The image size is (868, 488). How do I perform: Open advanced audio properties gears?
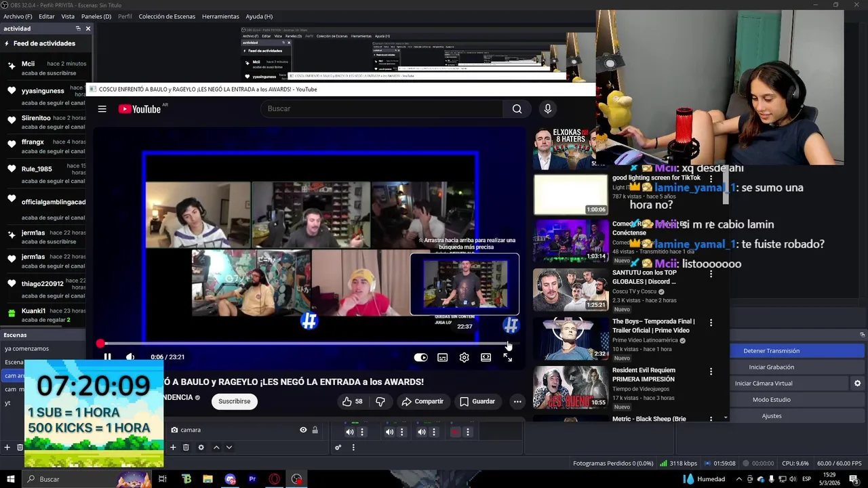[338, 447]
